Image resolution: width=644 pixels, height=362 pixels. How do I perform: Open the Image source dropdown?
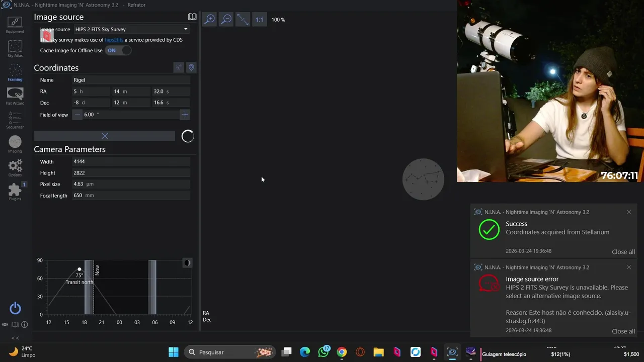pos(132,29)
